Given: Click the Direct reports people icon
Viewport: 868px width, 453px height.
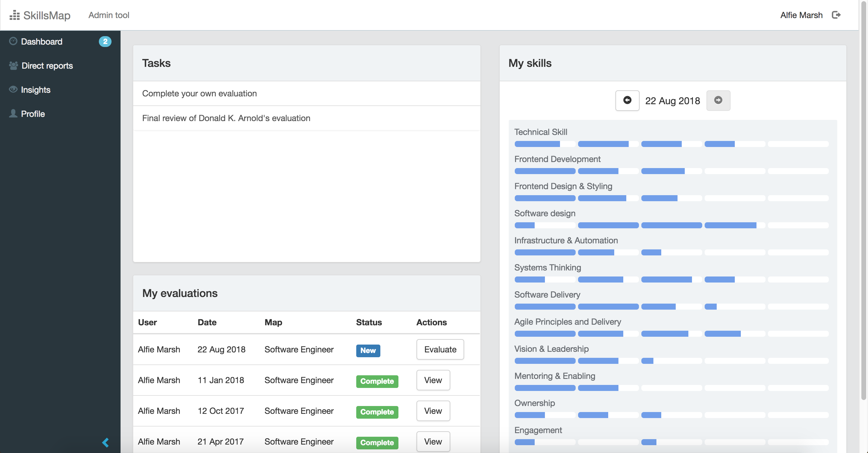Looking at the screenshot, I should (14, 65).
